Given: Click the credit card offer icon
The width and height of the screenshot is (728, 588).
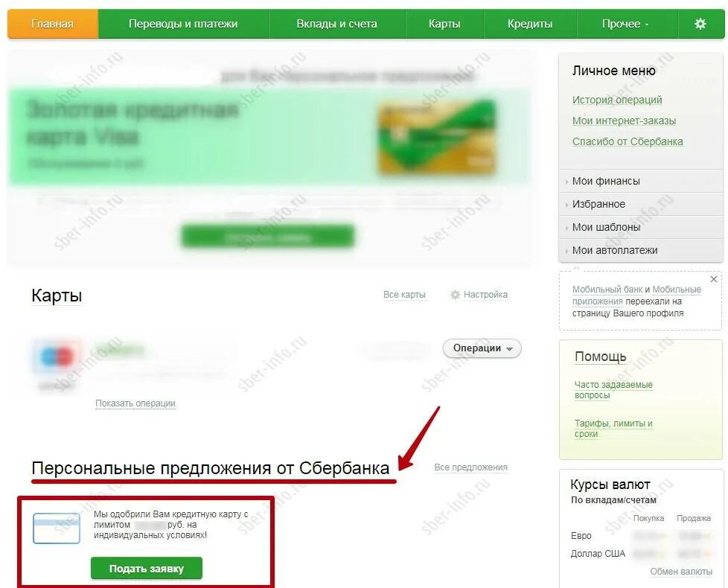Looking at the screenshot, I should tap(57, 528).
